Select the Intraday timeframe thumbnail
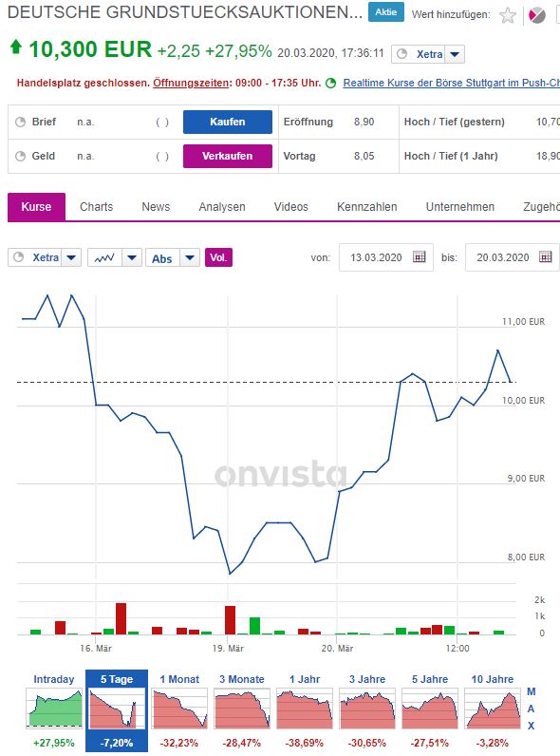Screen dimensions: 560x756 coord(54,709)
